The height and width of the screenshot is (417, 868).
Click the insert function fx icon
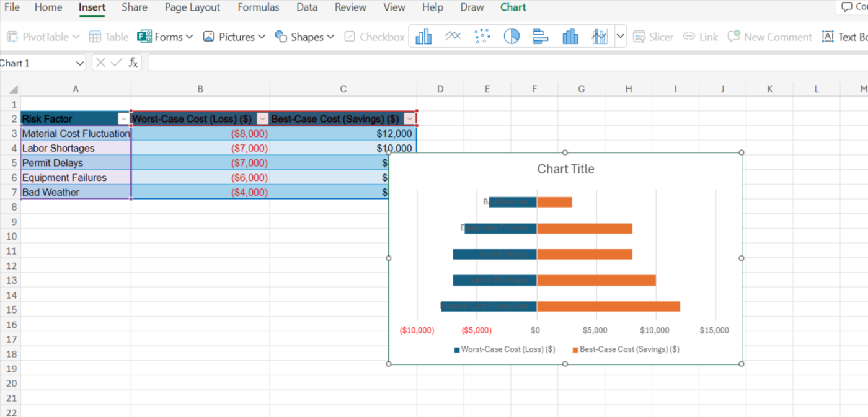(x=133, y=63)
